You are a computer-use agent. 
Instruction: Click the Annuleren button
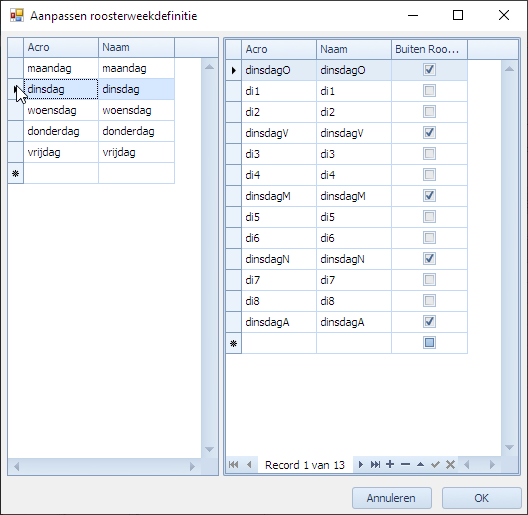click(392, 498)
